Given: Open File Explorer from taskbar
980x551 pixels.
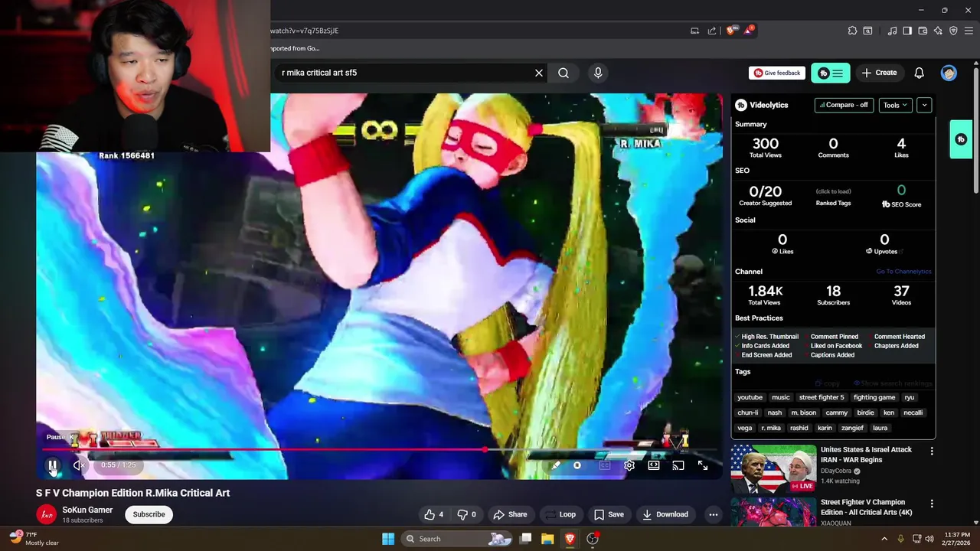Looking at the screenshot, I should coord(547,538).
